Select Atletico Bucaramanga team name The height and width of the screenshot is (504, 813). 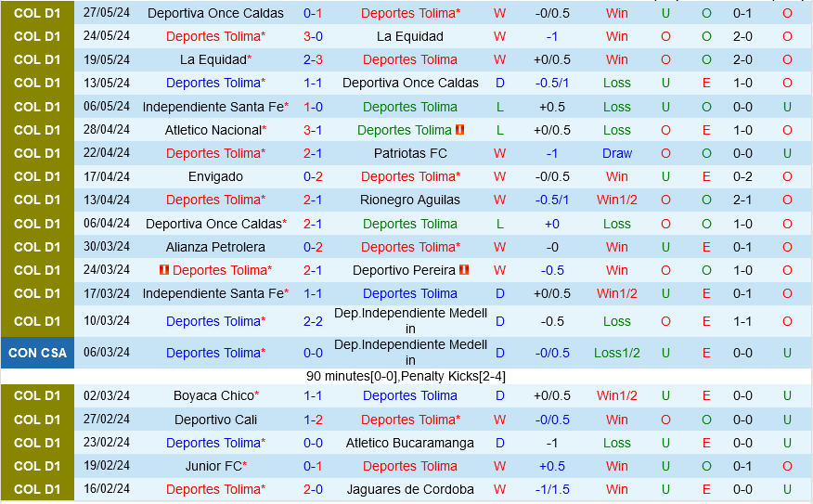pos(410,443)
